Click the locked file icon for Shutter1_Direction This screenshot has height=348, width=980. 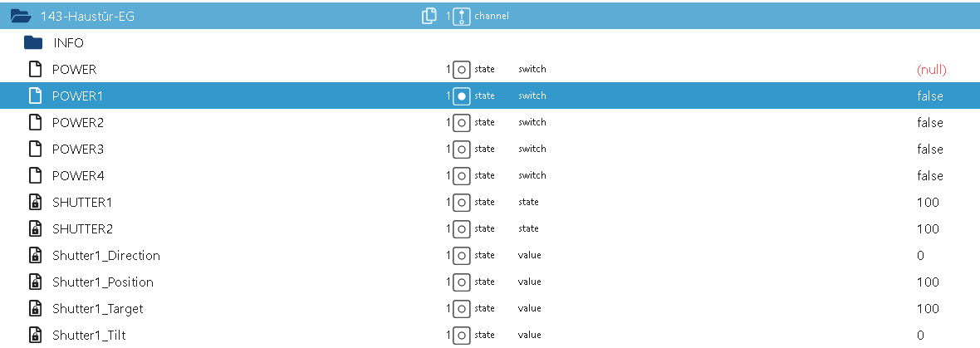click(35, 256)
